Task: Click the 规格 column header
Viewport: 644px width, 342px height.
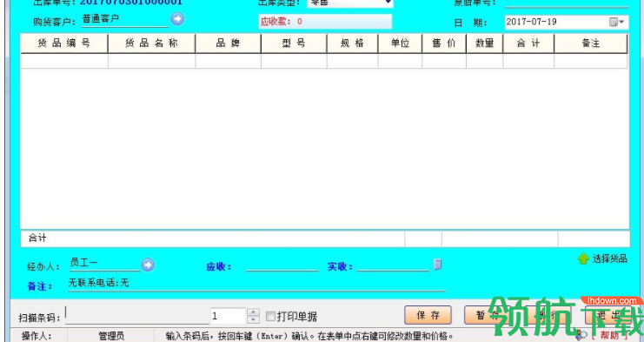Action: click(352, 44)
